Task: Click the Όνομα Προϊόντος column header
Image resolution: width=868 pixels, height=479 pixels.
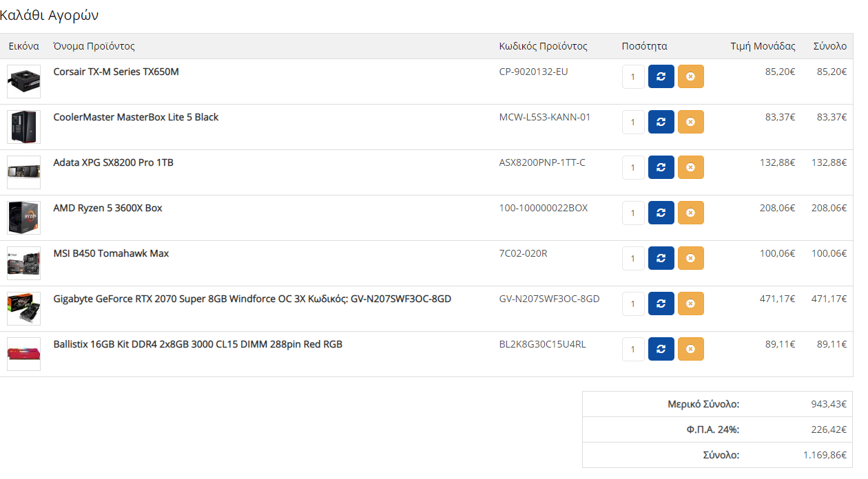Action: coord(94,46)
